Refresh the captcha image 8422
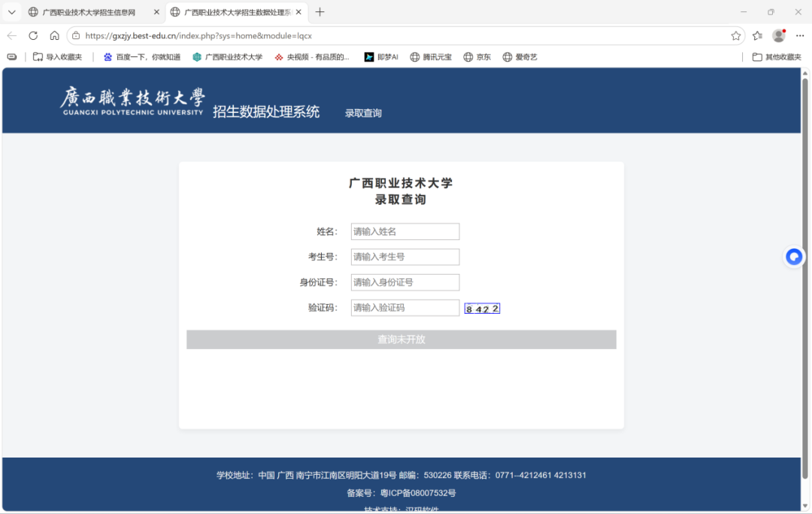Image resolution: width=812 pixels, height=514 pixels. [482, 309]
